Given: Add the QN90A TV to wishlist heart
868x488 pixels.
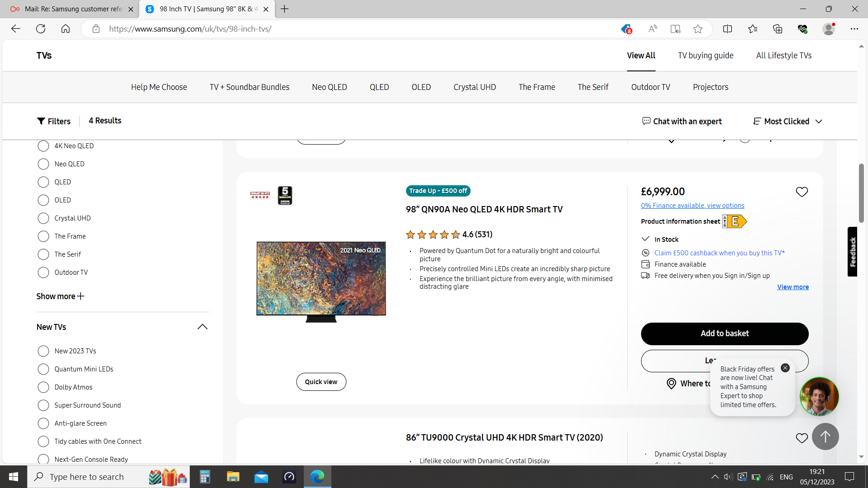Looking at the screenshot, I should coord(802,192).
